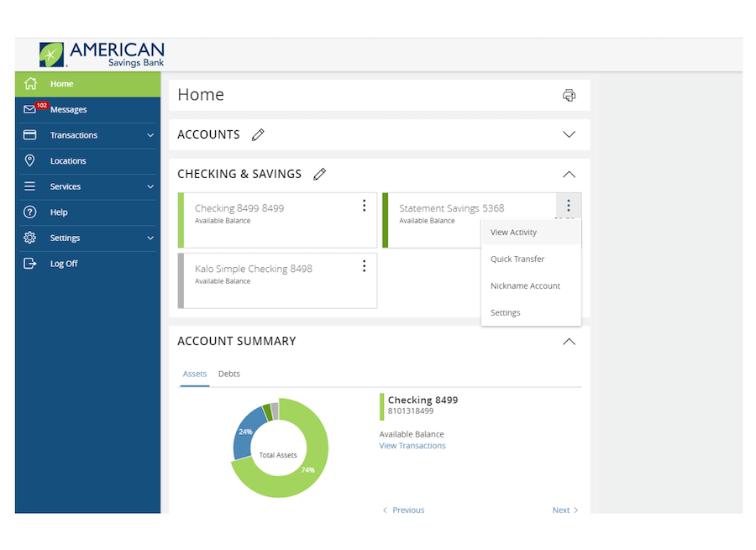The height and width of the screenshot is (550, 756).
Task: Click the Services list icon
Action: tap(29, 186)
